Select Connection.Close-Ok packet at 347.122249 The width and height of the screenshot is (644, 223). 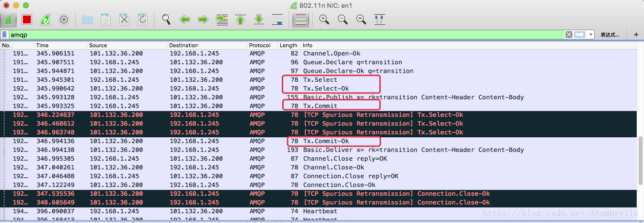(318, 185)
